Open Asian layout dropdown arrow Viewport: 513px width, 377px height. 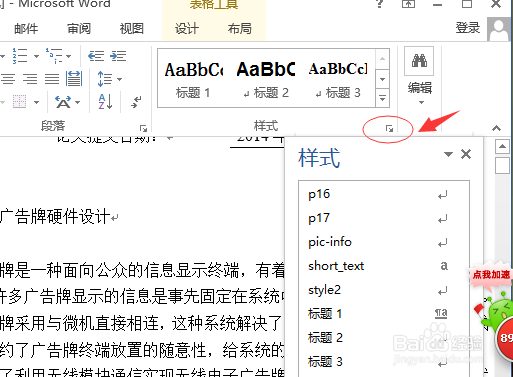coord(78,102)
